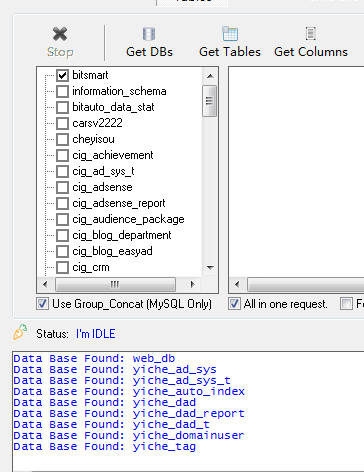Check the cig_ad_sys_t checkbox
This screenshot has height=472, width=364.
[x=62, y=171]
